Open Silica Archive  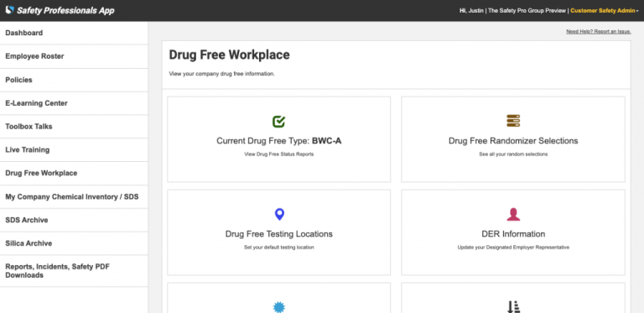point(74,243)
